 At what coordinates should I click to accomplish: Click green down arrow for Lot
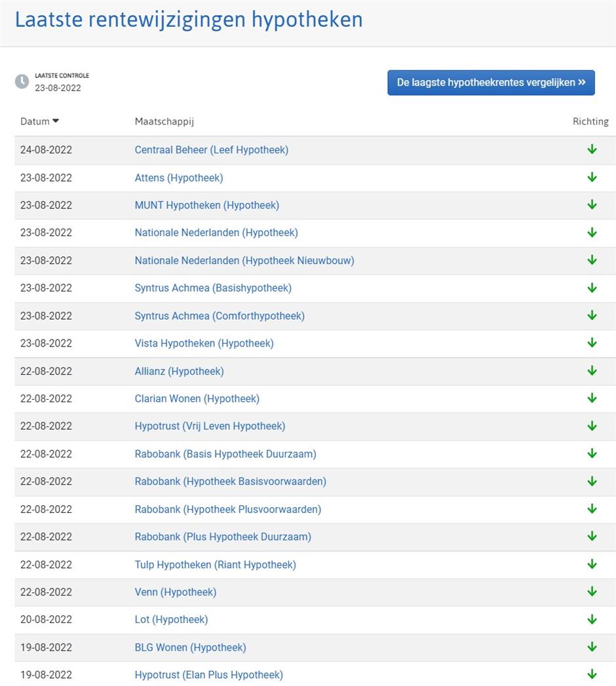click(592, 620)
